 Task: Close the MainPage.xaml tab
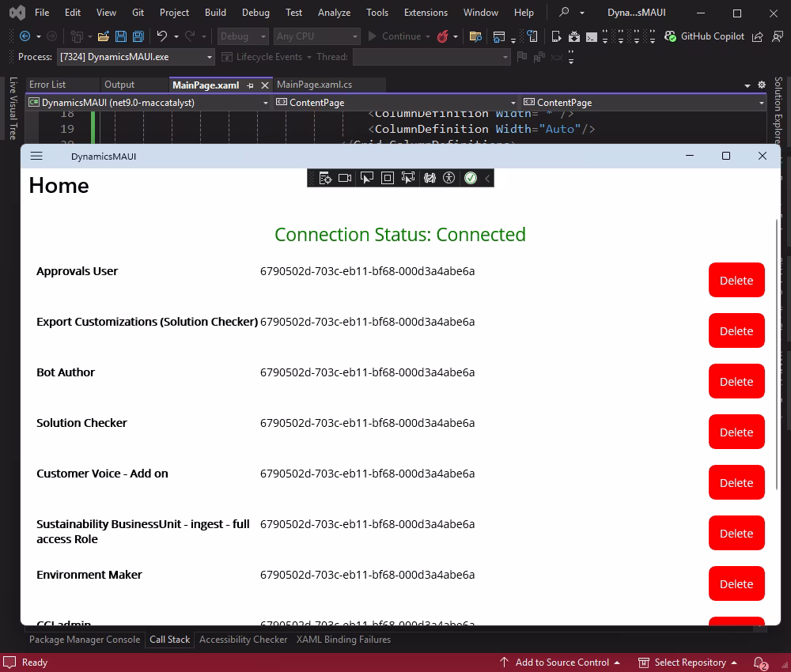click(x=264, y=85)
